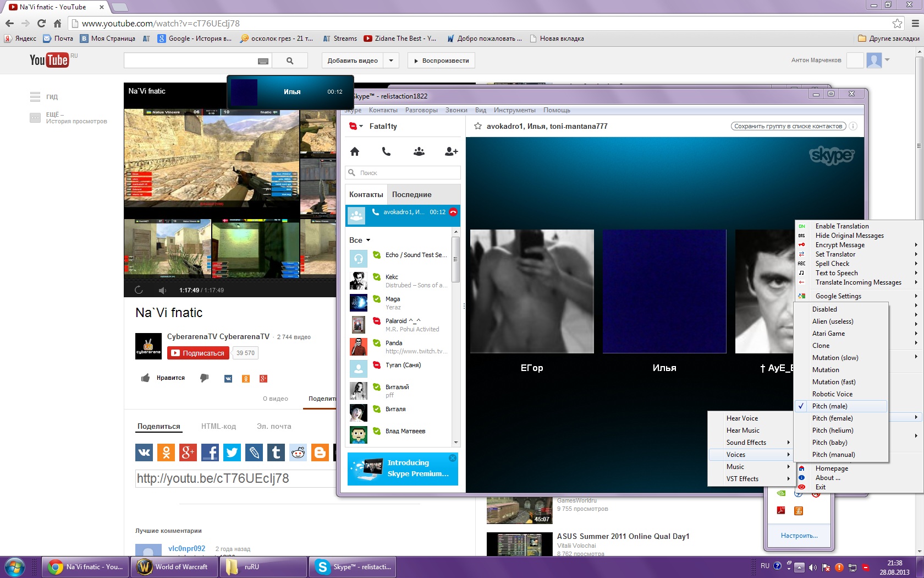This screenshot has height=578, width=924.
Task: Open the dropdown arrow beside Добавить видео
Action: (x=391, y=61)
